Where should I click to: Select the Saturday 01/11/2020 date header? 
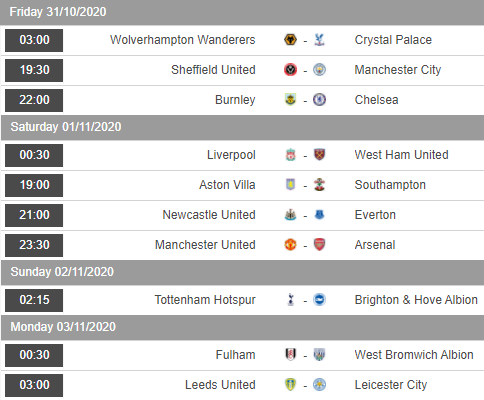click(x=243, y=127)
